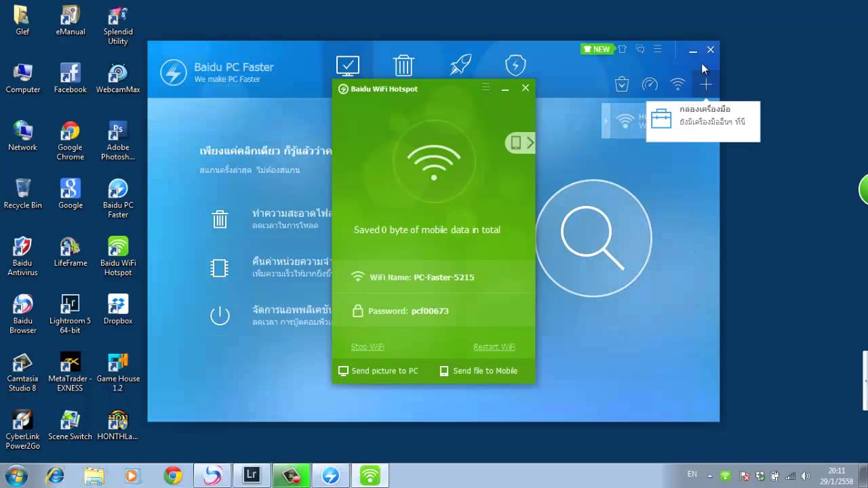The width and height of the screenshot is (868, 488).
Task: Click the Adobe Photoshop desktop icon
Action: [118, 141]
